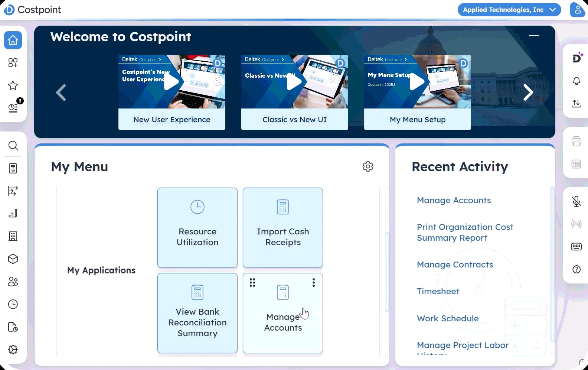
Task: Open the People icon in sidebar
Action: [13, 282]
